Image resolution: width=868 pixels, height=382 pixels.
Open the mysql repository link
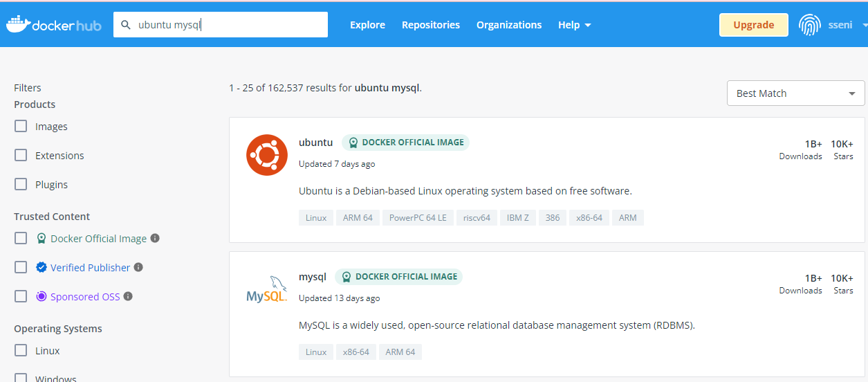[313, 277]
